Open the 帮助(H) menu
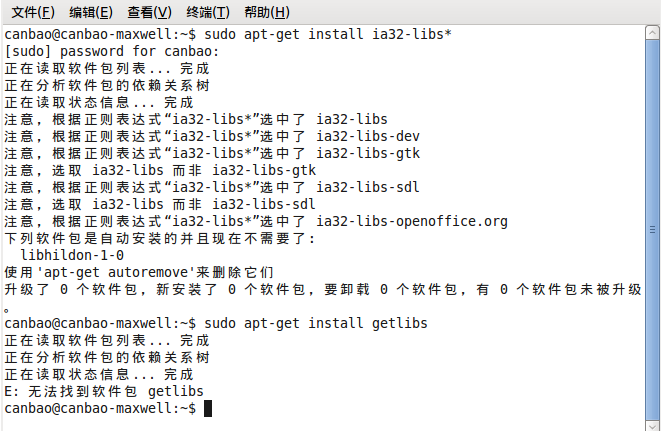This screenshot has width=661, height=431. tap(267, 12)
